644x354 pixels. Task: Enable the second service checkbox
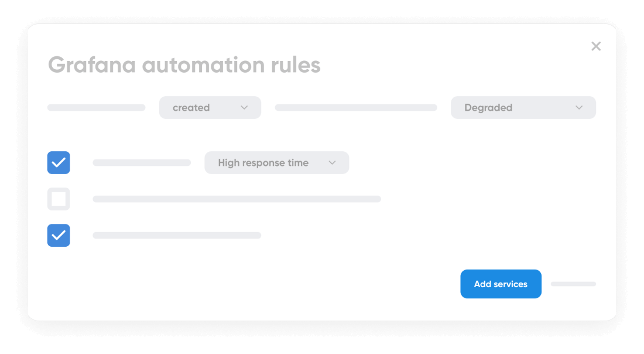[59, 199]
